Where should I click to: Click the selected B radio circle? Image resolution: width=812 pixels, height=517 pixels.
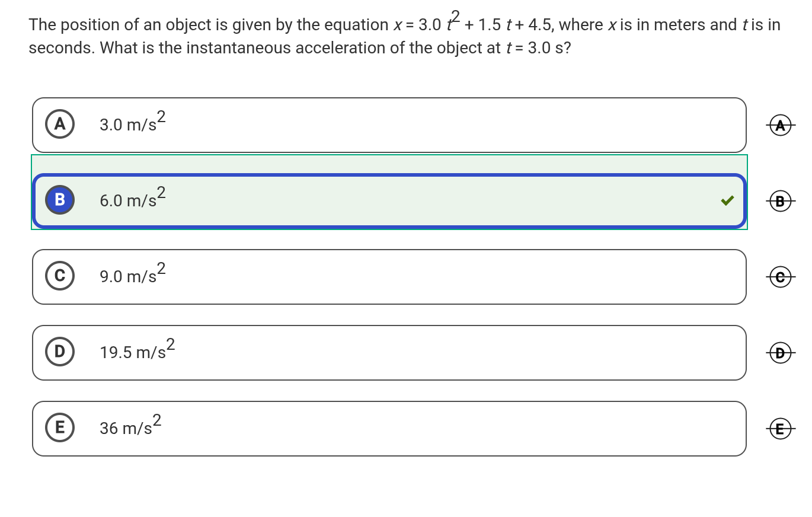coord(60,200)
